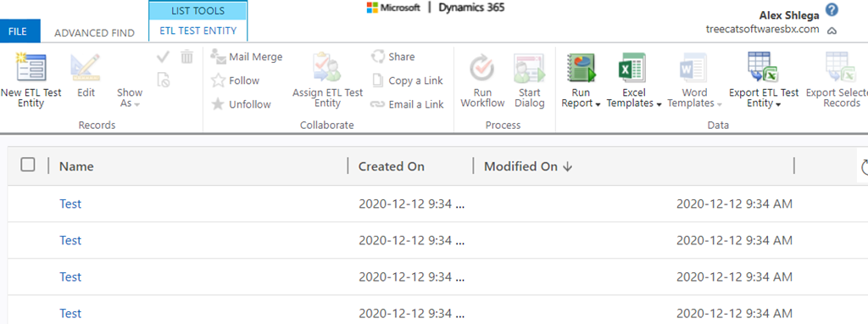Expand the Excel Templates dropdown arrow
The height and width of the screenshot is (324, 868).
tap(659, 104)
